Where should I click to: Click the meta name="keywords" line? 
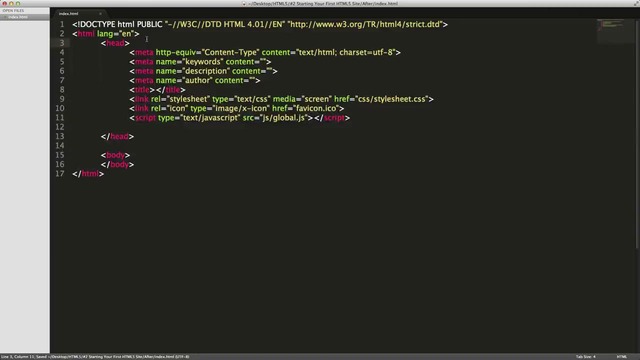(200, 62)
